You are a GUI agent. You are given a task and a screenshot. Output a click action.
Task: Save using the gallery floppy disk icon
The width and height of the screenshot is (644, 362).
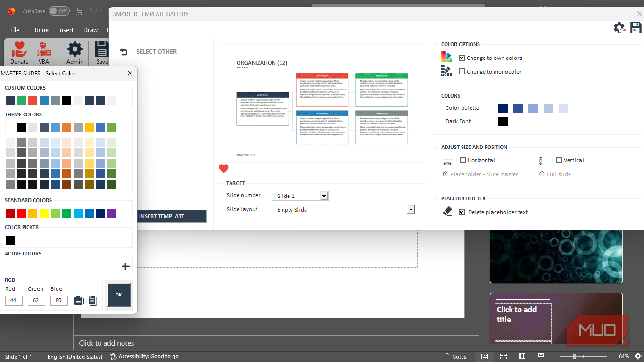pyautogui.click(x=636, y=28)
